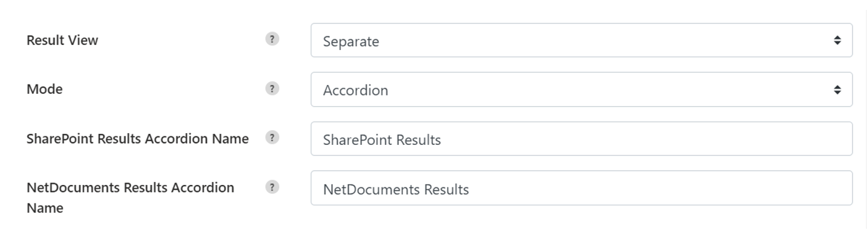Click the NetDocuments Results Accordion Name label

coord(130,198)
